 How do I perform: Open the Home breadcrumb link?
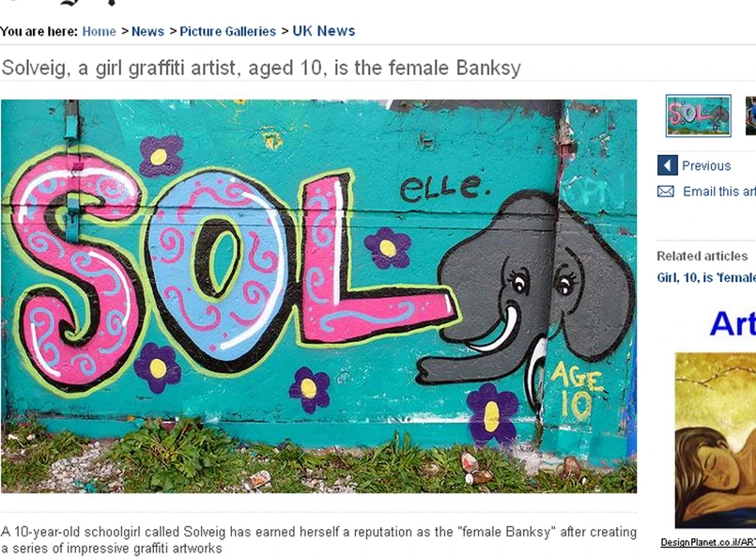pos(99,31)
